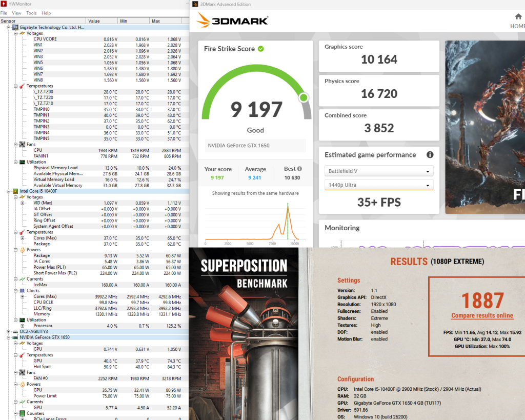Expand Cores (Max) clocks entry
Screen dimensions: 525x420
click(x=23, y=296)
